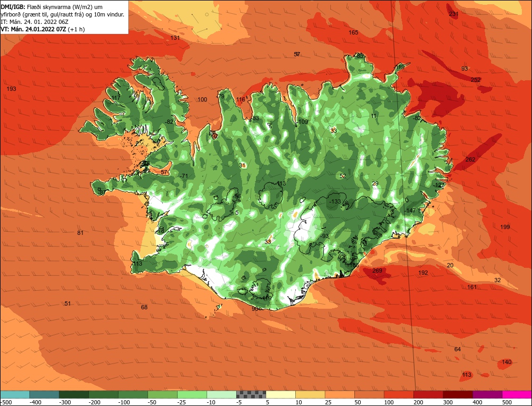Pick the light green swatch between -50 and -25
The image size is (532, 406).
pyautogui.click(x=162, y=394)
